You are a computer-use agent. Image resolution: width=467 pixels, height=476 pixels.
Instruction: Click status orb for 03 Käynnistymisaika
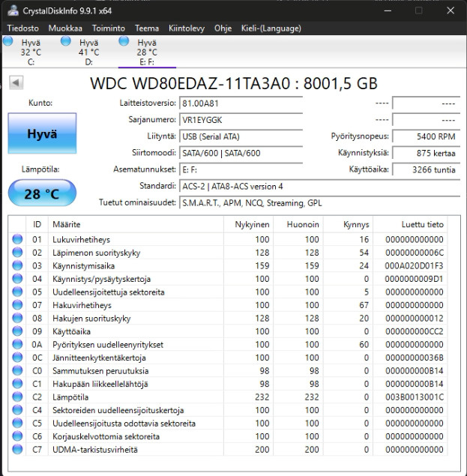pos(17,265)
